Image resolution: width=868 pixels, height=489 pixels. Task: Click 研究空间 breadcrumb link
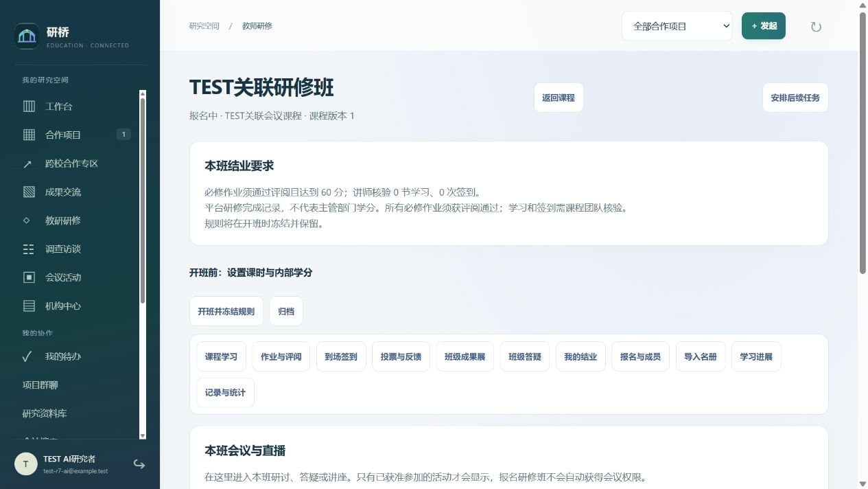(x=204, y=26)
